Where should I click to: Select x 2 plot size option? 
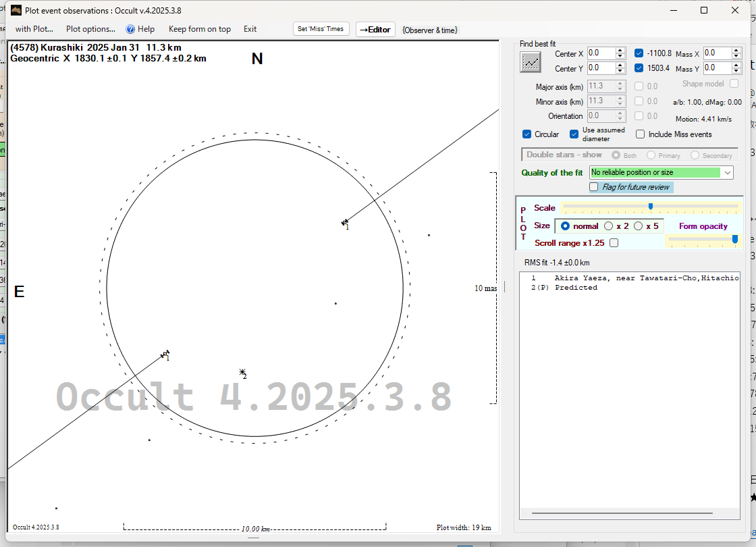[609, 226]
